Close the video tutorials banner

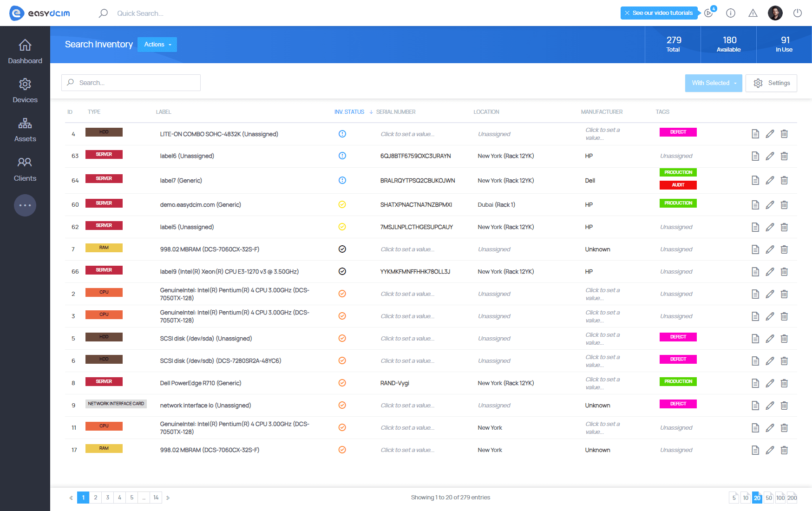tap(627, 13)
